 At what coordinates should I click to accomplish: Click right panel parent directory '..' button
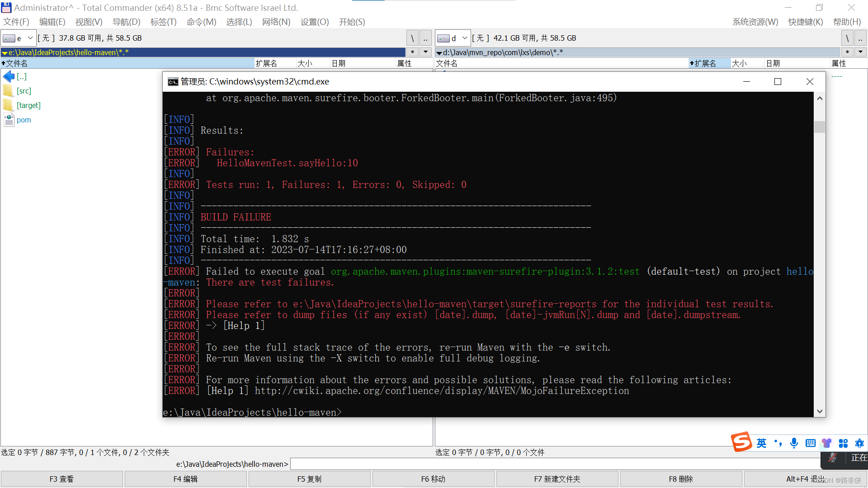point(860,38)
